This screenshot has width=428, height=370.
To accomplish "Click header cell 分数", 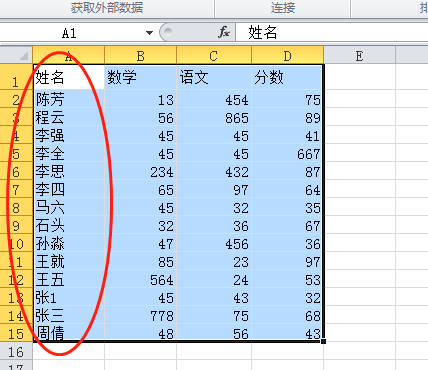I will 287,77.
